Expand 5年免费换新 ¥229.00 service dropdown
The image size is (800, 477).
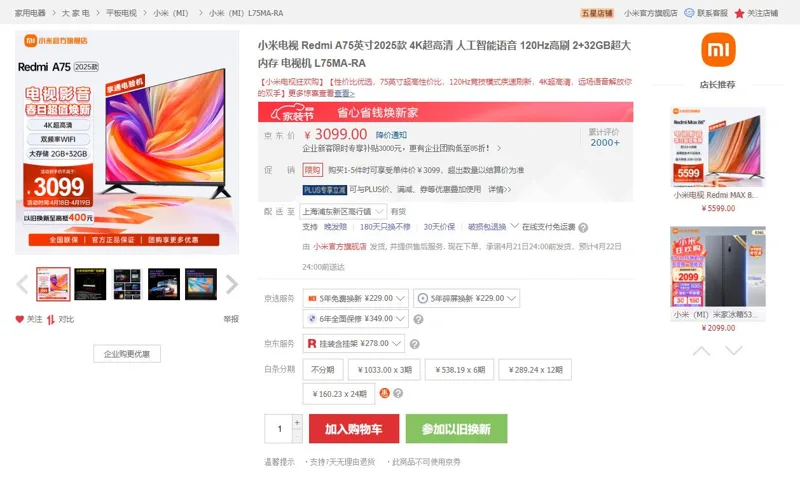click(356, 298)
